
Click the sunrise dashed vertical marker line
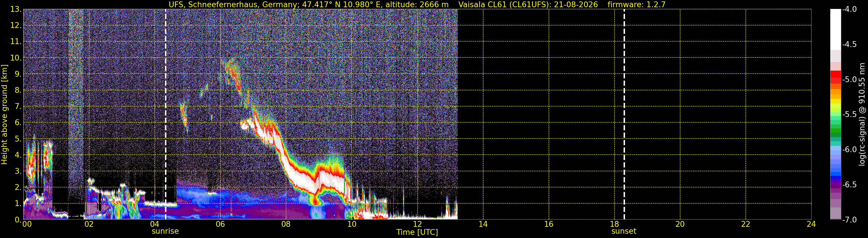pyautogui.click(x=166, y=114)
